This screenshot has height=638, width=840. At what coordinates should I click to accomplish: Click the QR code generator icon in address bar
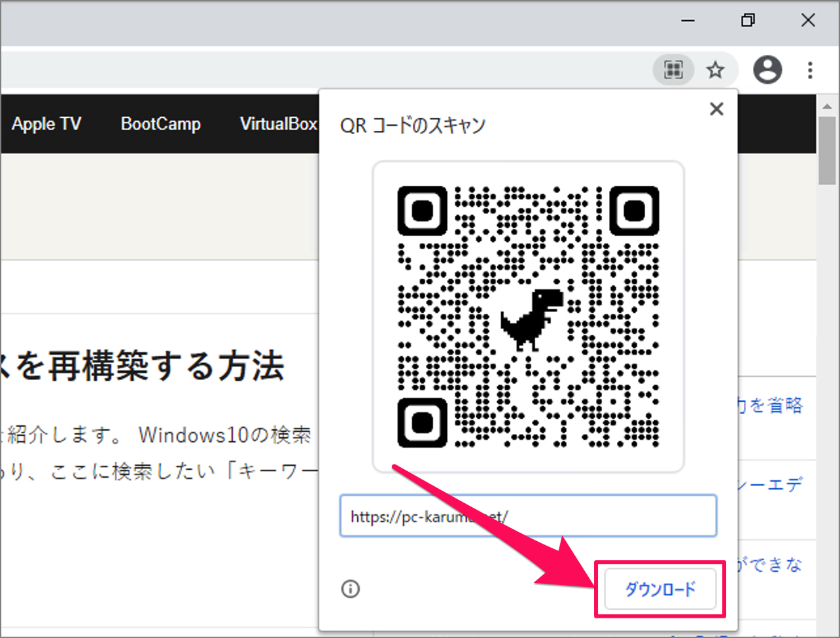[x=673, y=69]
